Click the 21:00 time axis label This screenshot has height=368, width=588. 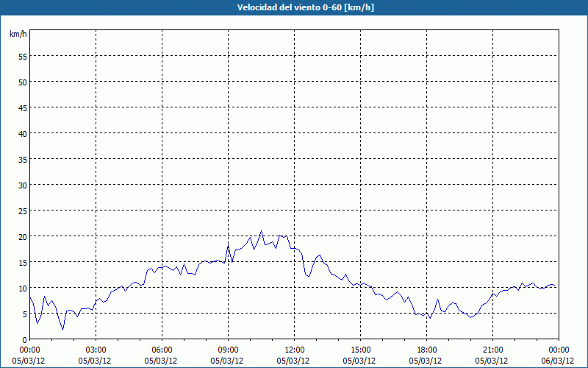click(x=492, y=350)
